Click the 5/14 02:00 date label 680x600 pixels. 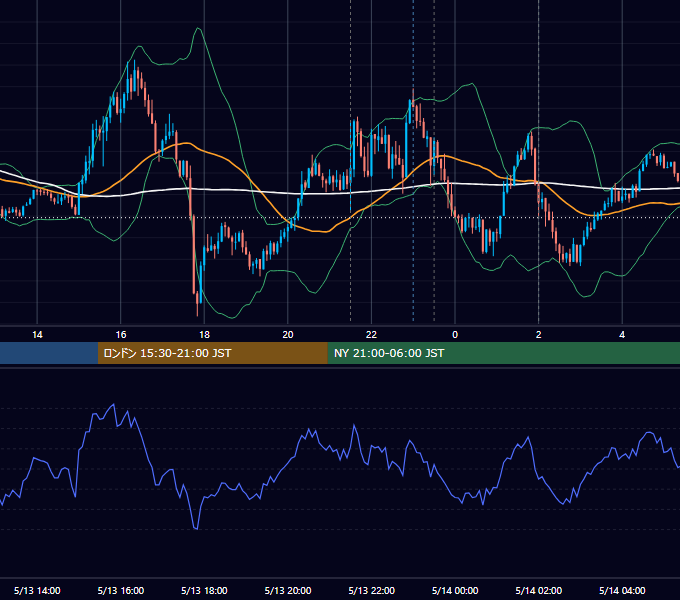[x=539, y=590]
